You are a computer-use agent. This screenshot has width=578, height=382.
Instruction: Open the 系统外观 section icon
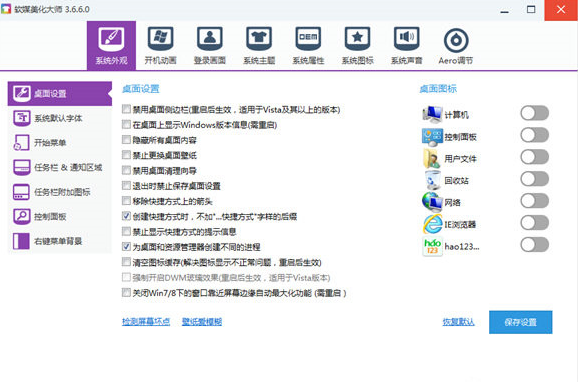(x=111, y=45)
